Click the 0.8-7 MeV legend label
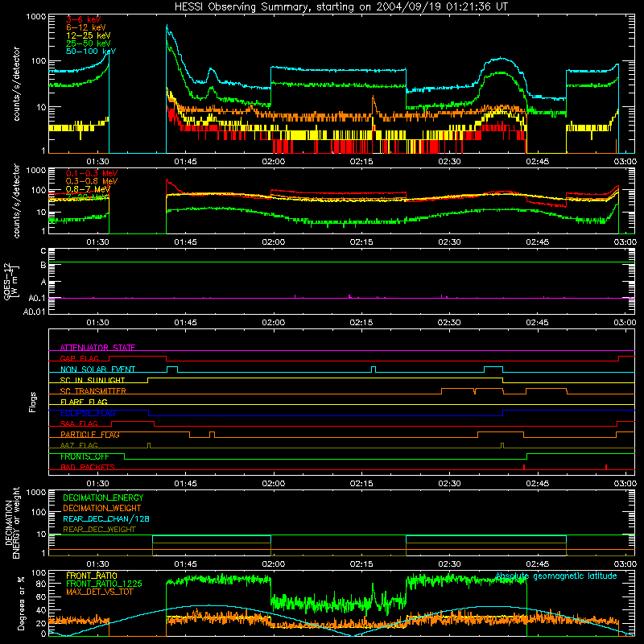 point(88,189)
